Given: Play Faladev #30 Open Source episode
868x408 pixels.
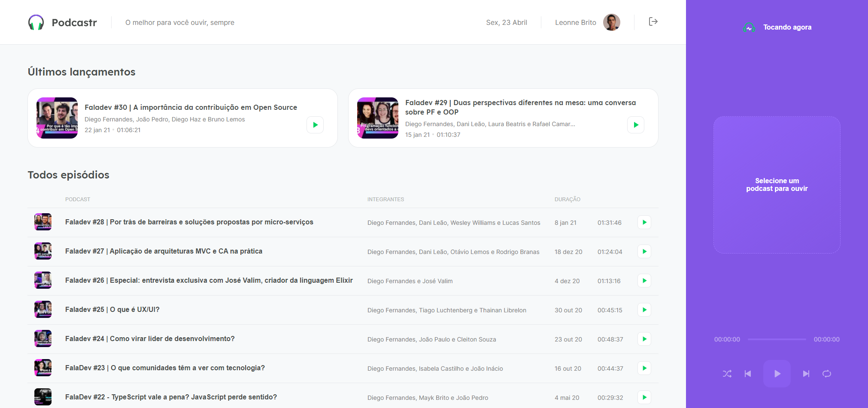Looking at the screenshot, I should 315,125.
